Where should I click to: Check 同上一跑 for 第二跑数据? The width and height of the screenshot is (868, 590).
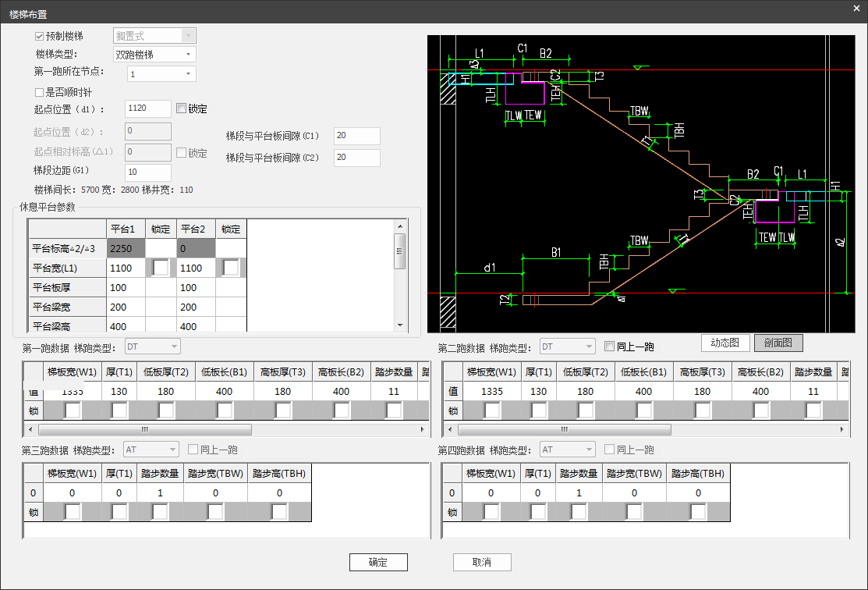(x=610, y=347)
